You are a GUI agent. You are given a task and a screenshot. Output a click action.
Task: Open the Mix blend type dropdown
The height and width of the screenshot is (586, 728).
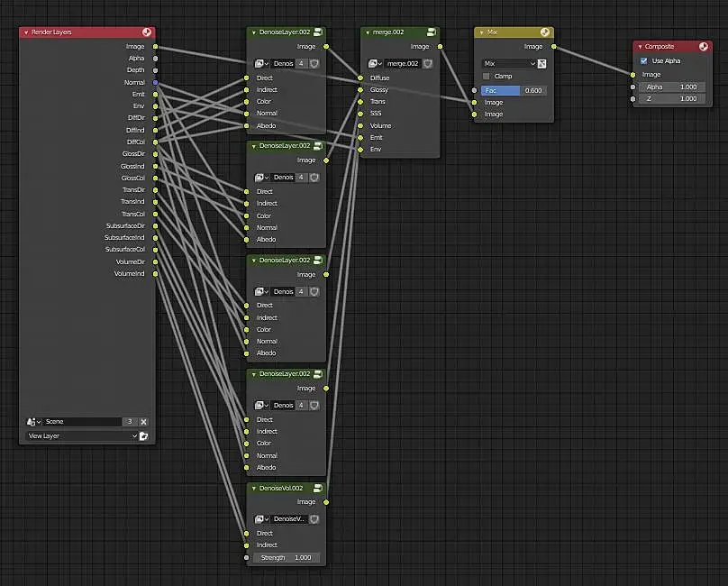tap(509, 64)
